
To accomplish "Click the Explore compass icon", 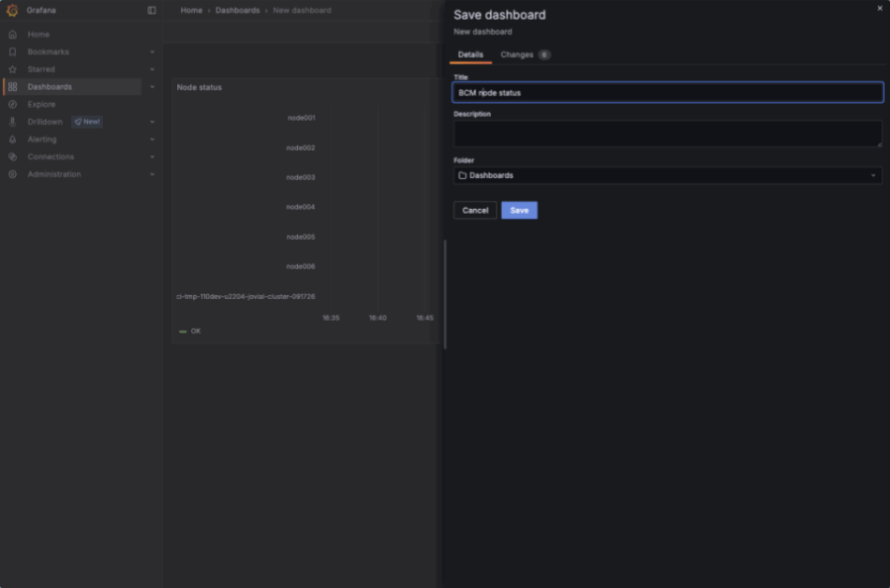I will click(x=12, y=104).
